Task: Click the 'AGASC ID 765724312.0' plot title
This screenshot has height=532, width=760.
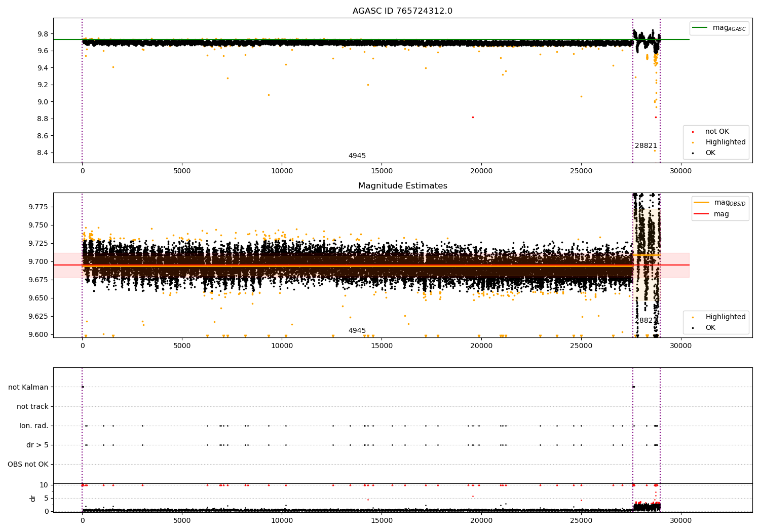Action: [x=402, y=11]
